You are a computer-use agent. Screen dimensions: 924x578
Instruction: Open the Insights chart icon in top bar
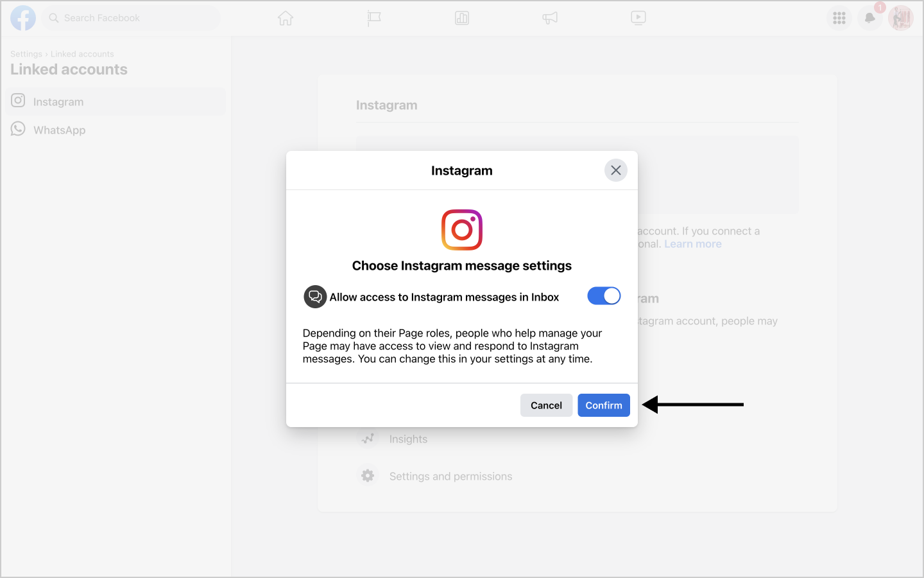[462, 18]
